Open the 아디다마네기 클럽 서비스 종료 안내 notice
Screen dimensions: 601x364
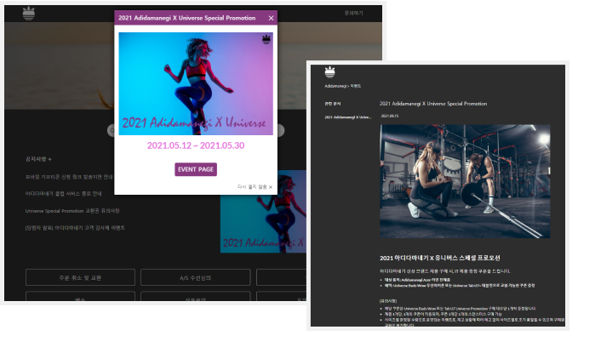pyautogui.click(x=63, y=194)
